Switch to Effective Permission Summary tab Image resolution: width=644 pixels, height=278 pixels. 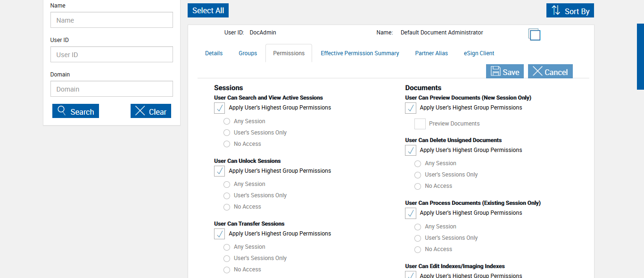click(360, 53)
